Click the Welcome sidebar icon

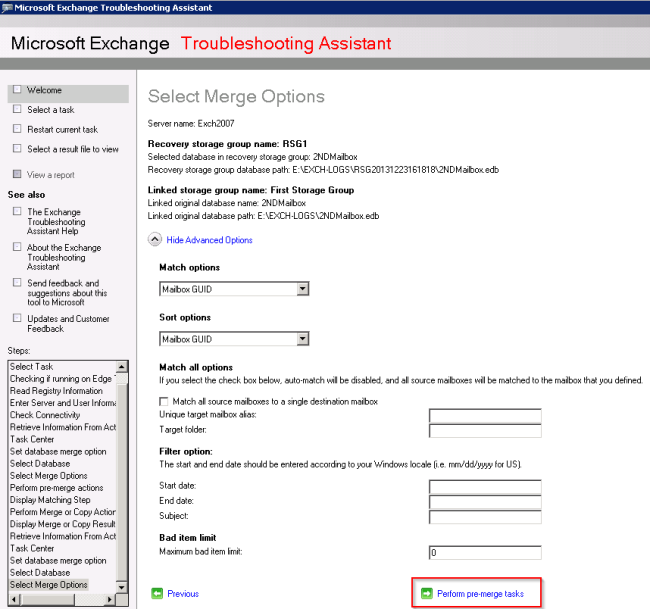[17, 90]
